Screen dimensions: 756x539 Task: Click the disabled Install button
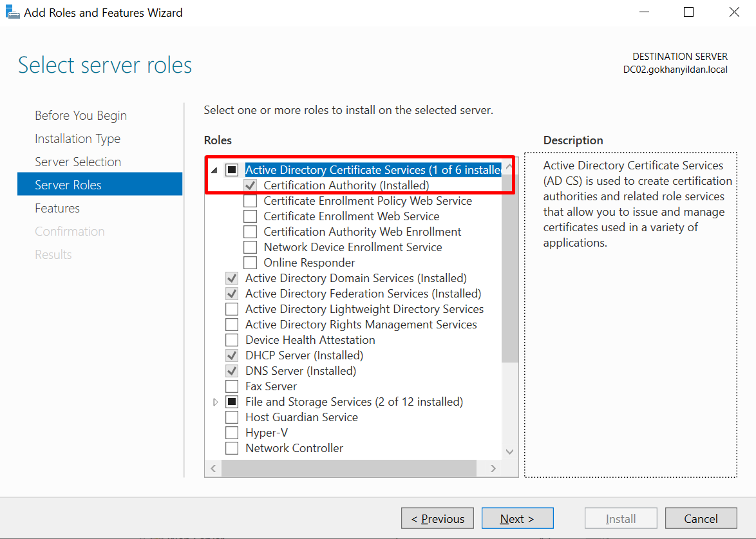(621, 518)
